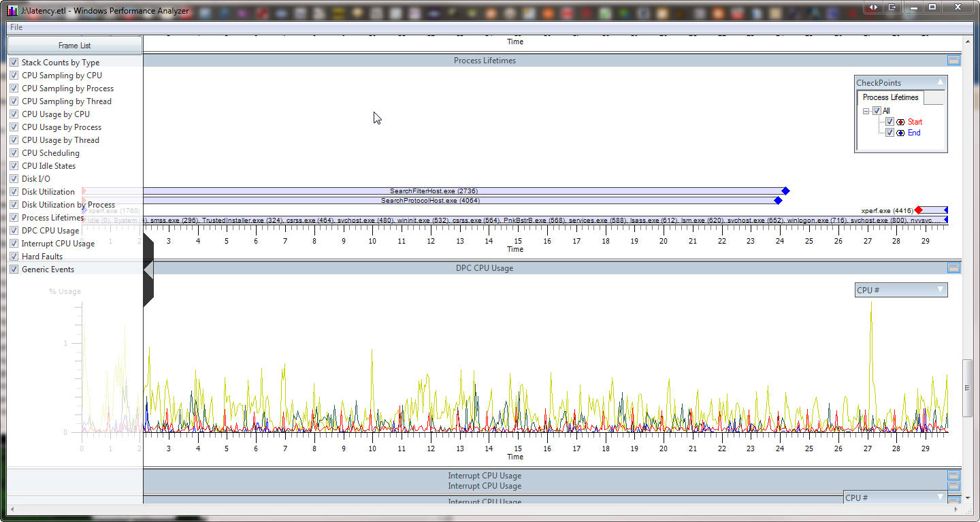Toggle CPU Sampling by Thread checkbox
The height and width of the screenshot is (522, 980).
click(x=14, y=101)
